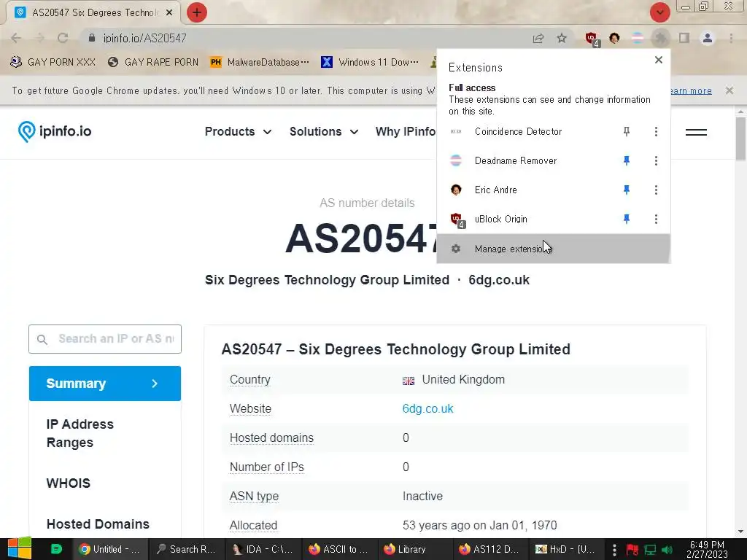The height and width of the screenshot is (560, 747).
Task: Go back to previous page
Action: 16,38
